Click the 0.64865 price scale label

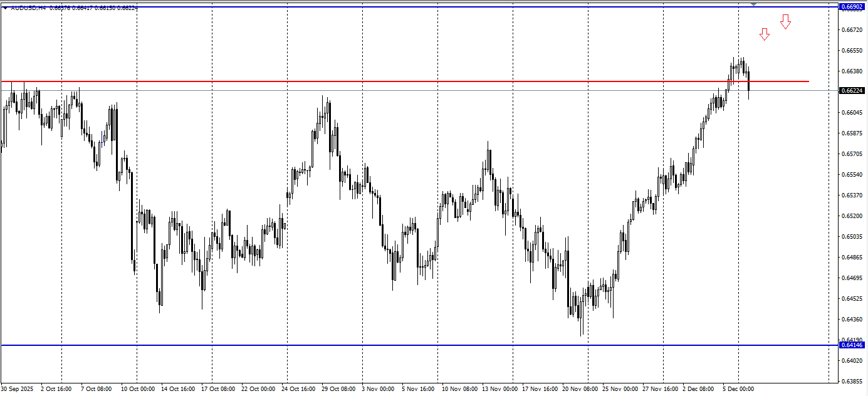853,257
